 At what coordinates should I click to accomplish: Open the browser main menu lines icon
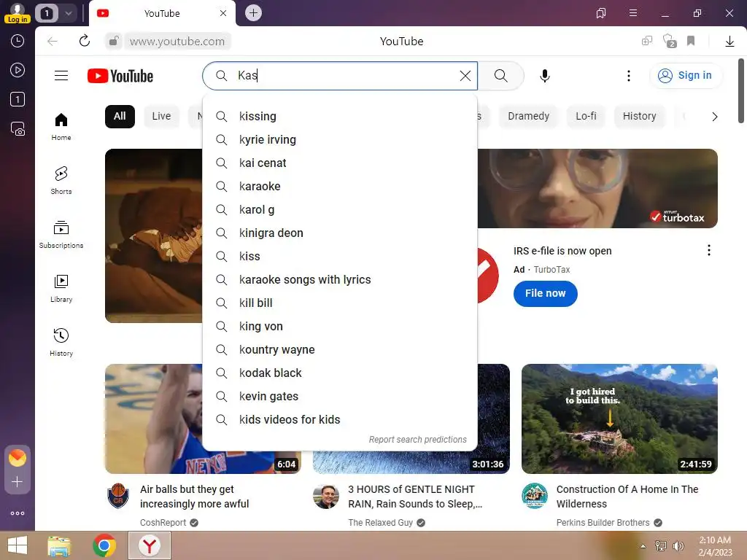[633, 13]
